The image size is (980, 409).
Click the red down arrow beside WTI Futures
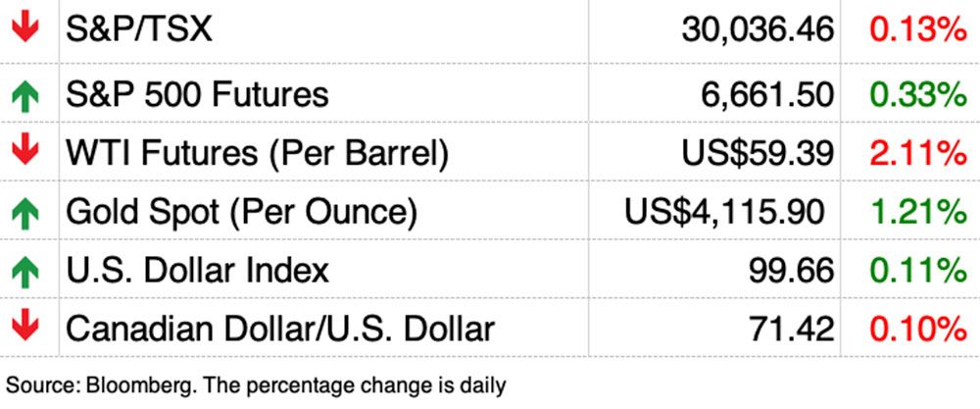click(26, 153)
